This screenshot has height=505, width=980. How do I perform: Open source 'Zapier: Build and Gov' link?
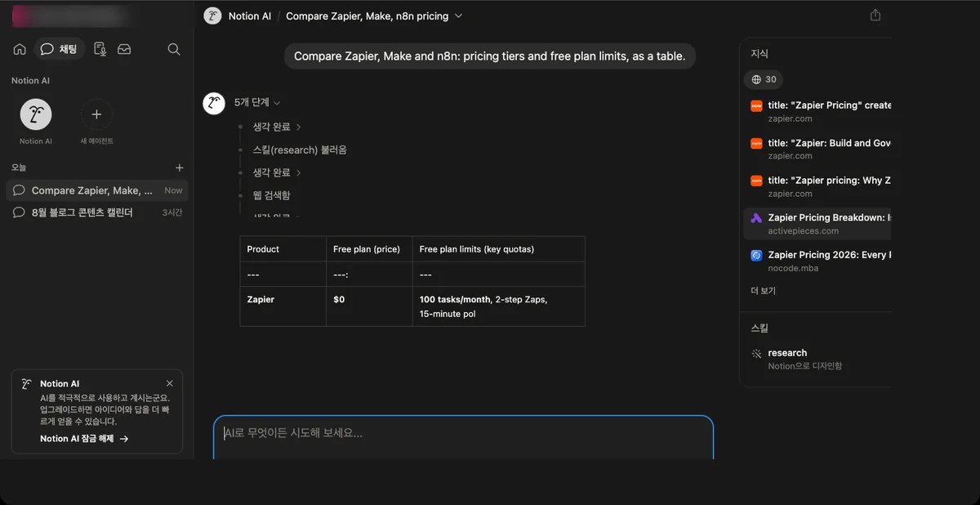point(817,149)
